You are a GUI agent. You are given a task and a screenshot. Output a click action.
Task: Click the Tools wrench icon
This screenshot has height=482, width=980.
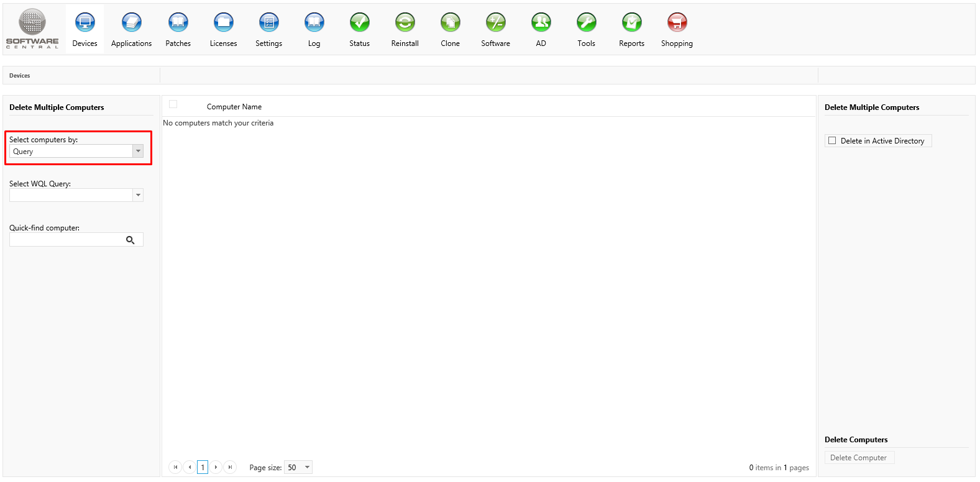[586, 23]
